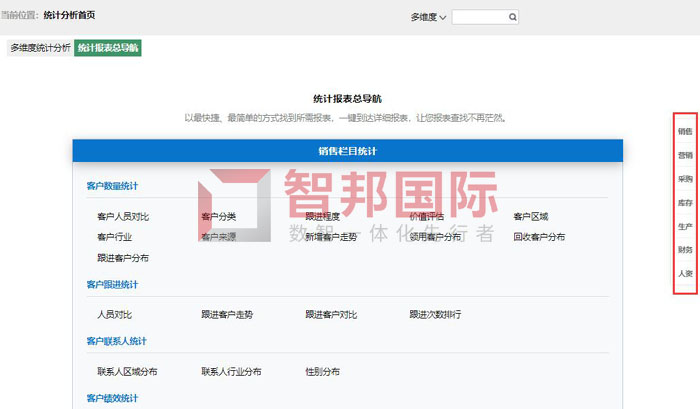This screenshot has width=700, height=409.
Task: Open the 多维度 dropdown
Action: coord(428,17)
